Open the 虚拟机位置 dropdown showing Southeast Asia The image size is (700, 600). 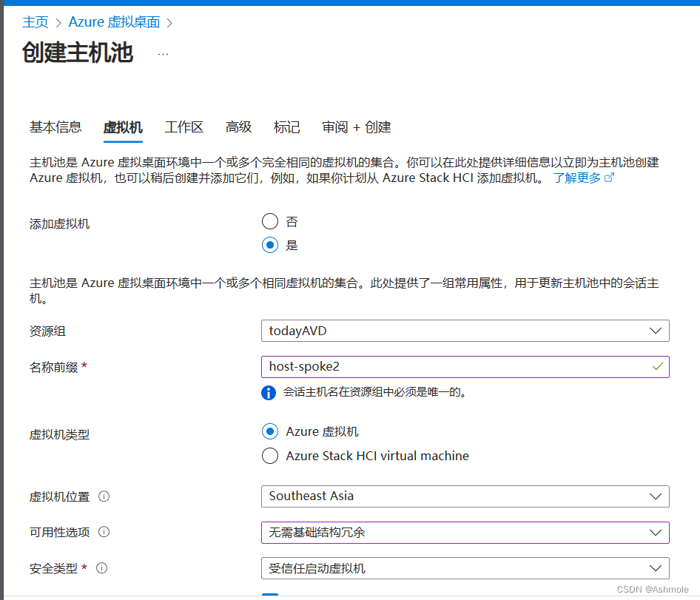click(x=465, y=496)
